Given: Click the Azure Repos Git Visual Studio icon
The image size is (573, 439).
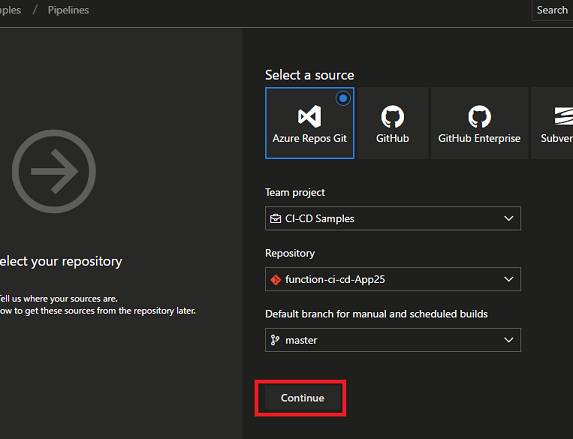Looking at the screenshot, I should (310, 117).
